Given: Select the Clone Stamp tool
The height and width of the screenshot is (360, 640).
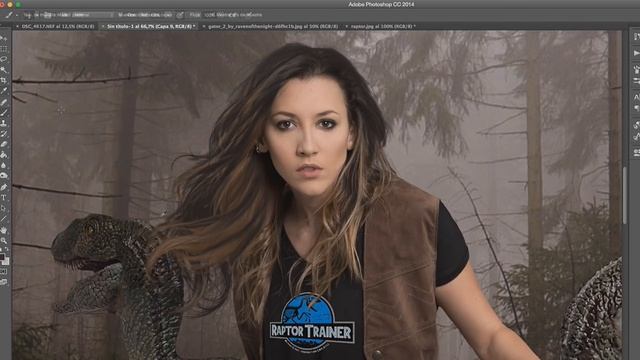Looking at the screenshot, I should (4, 123).
